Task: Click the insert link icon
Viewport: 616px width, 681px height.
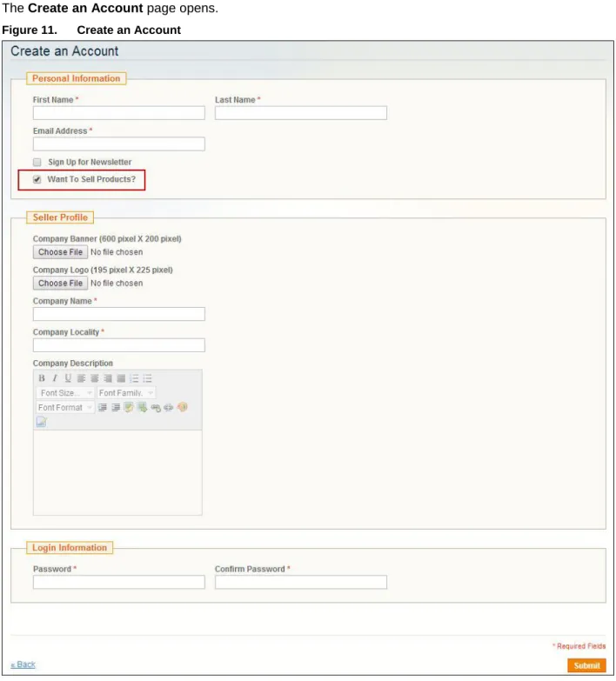Action: (156, 407)
